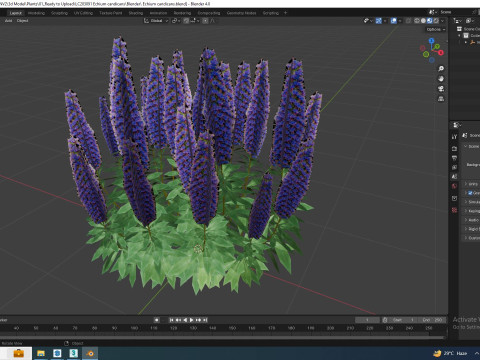Image resolution: width=480 pixels, height=360 pixels.
Task: Jump to the timeline start frame
Action: pos(171,320)
